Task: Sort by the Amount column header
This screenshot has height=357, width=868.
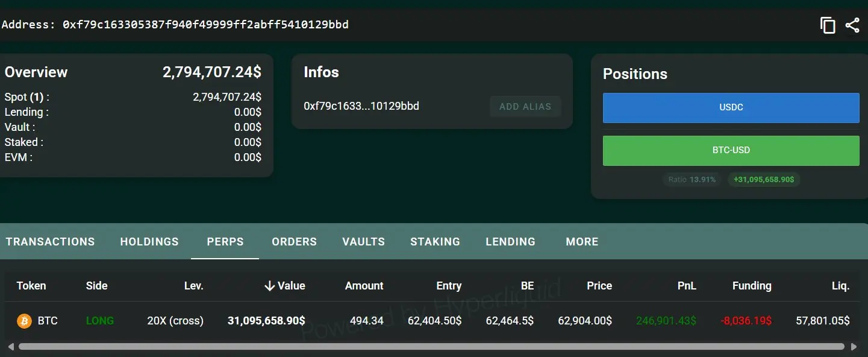Action: (364, 286)
